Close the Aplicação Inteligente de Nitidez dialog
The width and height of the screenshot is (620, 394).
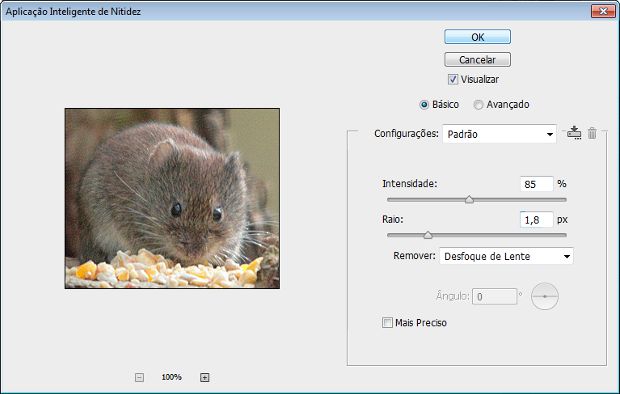click(x=603, y=11)
